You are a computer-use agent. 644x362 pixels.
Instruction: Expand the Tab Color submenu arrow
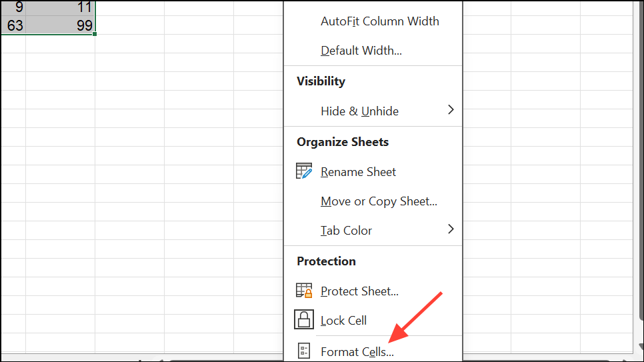pos(451,229)
